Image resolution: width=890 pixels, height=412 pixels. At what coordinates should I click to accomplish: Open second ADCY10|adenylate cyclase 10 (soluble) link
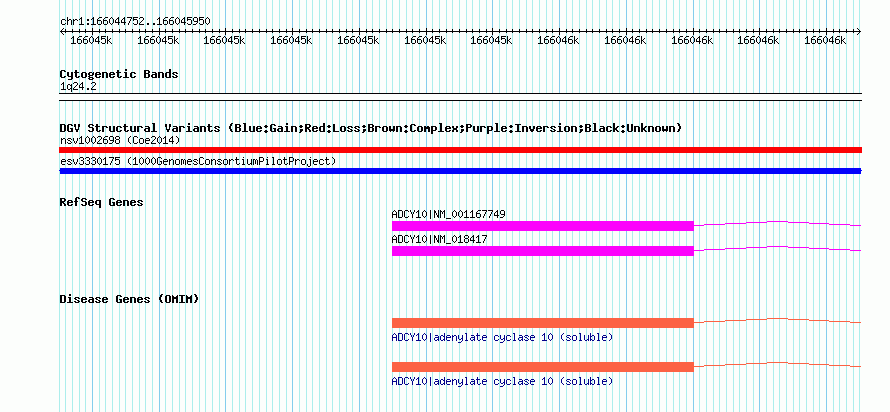(x=502, y=381)
